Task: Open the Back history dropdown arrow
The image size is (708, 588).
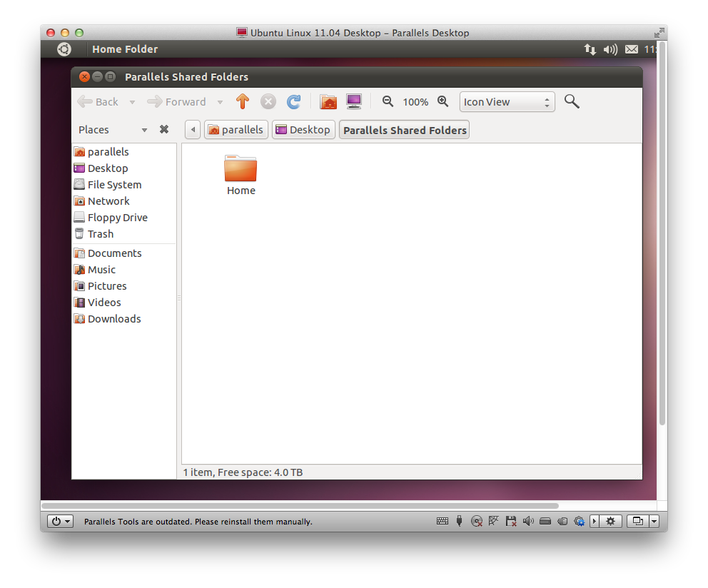Action: click(132, 102)
